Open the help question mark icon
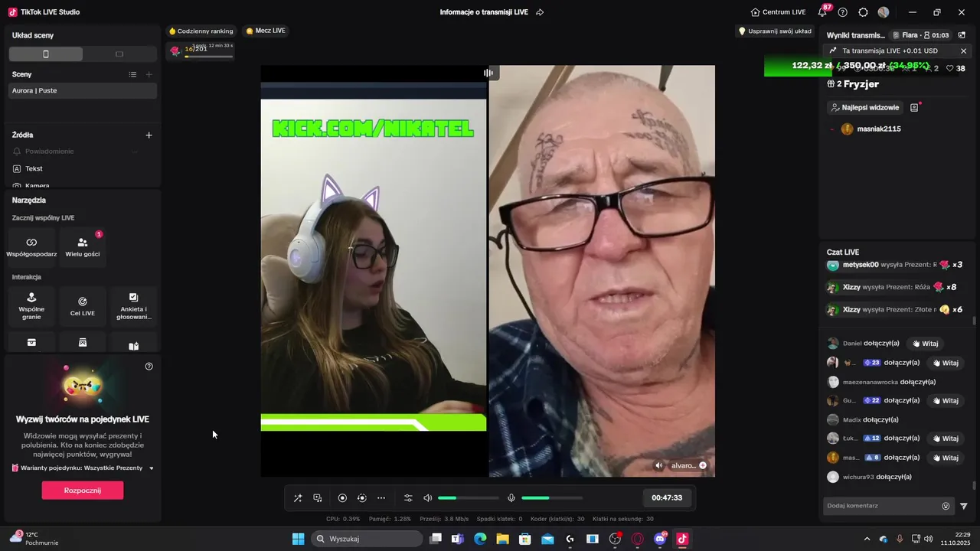Viewport: 980px width, 551px height. click(843, 12)
